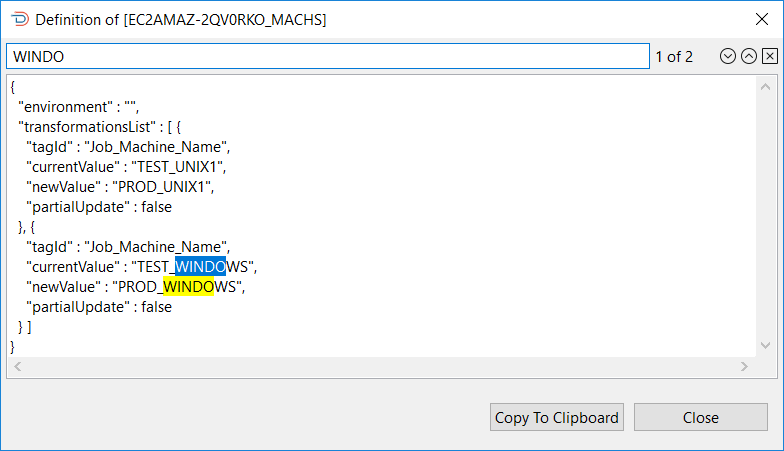Click vertical scrollbar up arrow

pyautogui.click(x=765, y=87)
